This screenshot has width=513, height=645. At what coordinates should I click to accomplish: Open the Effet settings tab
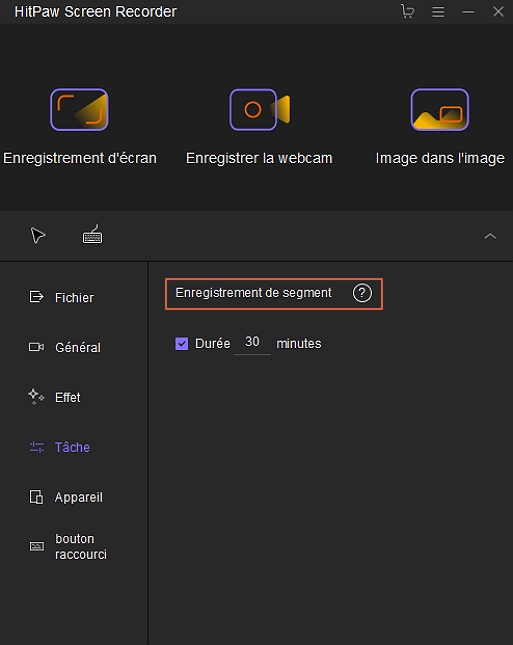click(55, 397)
